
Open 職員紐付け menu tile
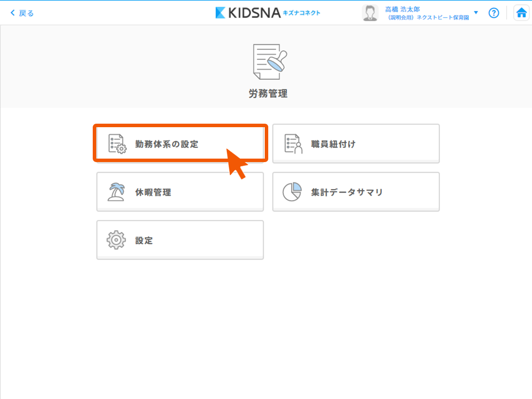pos(355,144)
